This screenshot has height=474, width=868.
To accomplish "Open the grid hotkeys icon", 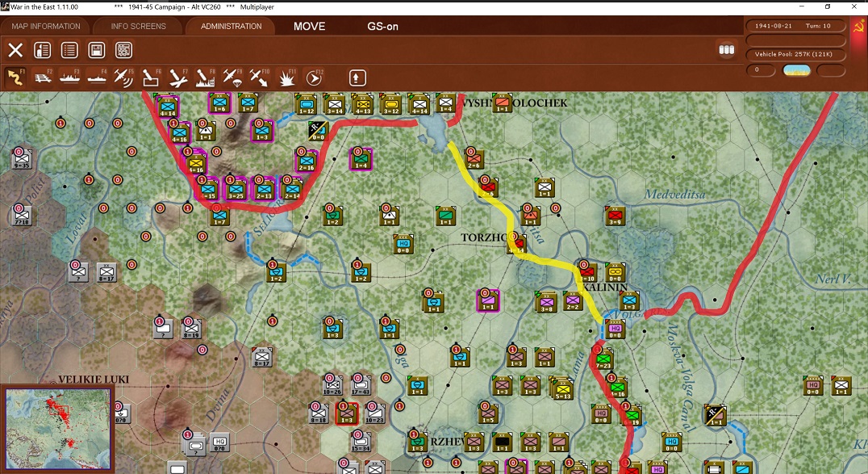I will pyautogui.click(x=123, y=50).
